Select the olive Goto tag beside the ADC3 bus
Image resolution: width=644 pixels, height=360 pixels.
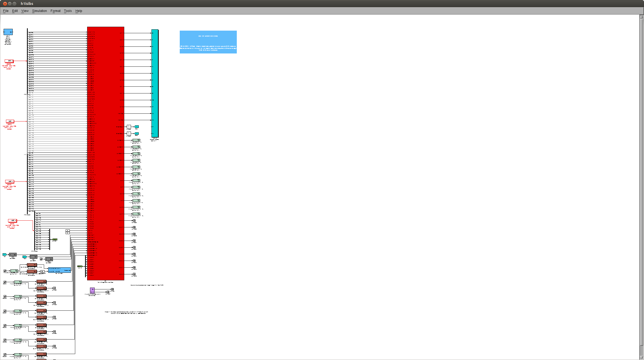pos(54,239)
